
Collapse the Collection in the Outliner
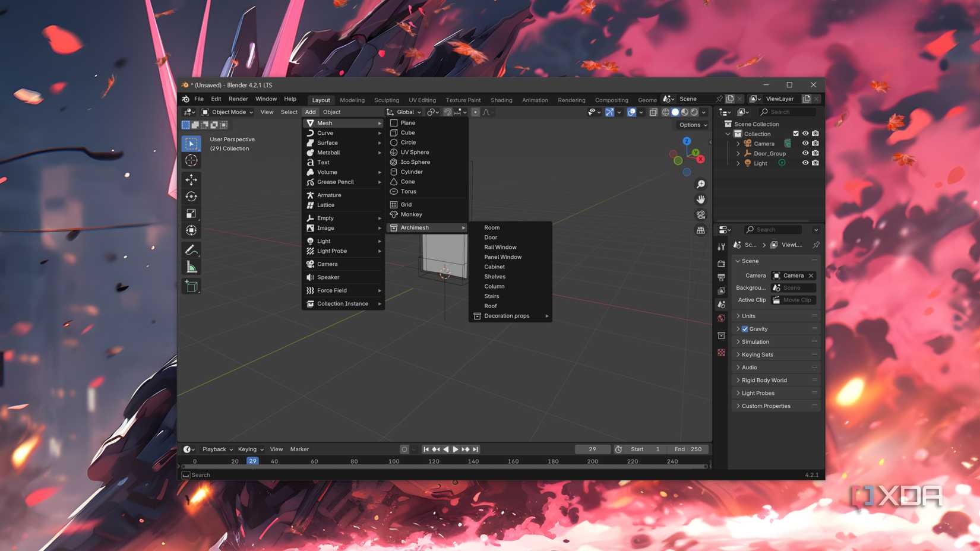728,134
